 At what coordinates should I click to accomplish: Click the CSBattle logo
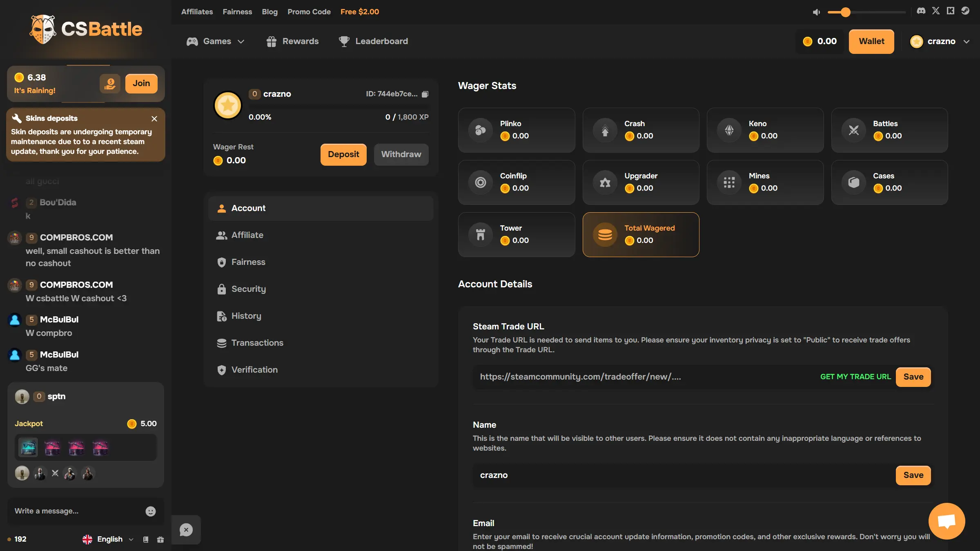[86, 29]
